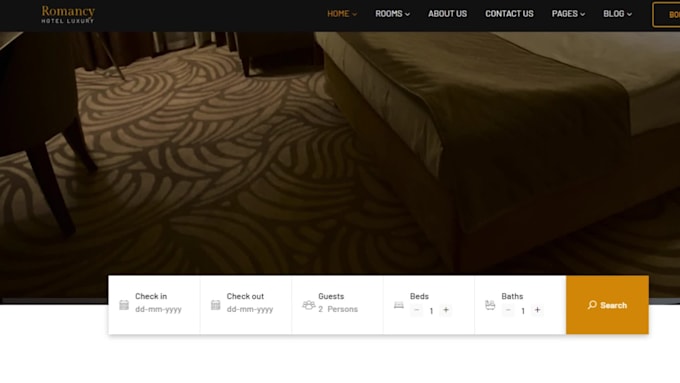This screenshot has height=383, width=680.
Task: Click the Beds bed icon
Action: pyautogui.click(x=399, y=305)
